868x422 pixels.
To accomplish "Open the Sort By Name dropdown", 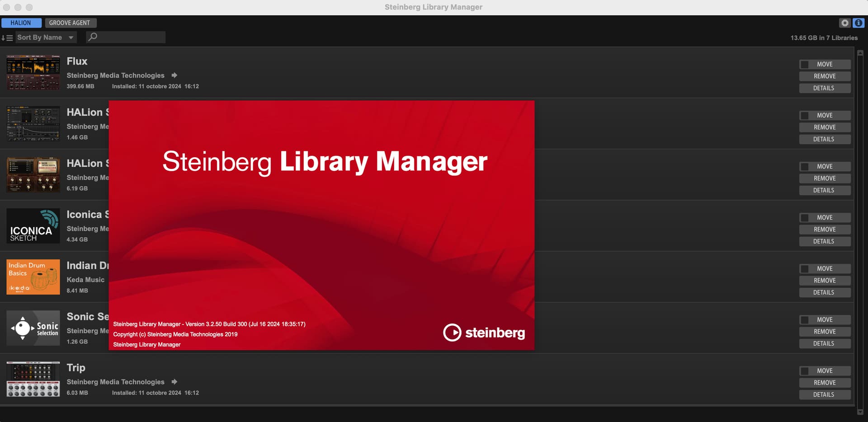I will point(46,38).
